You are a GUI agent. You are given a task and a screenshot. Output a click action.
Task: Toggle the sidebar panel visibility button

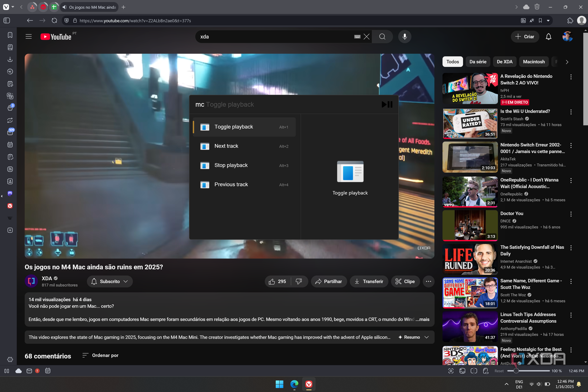pyautogui.click(x=6, y=20)
